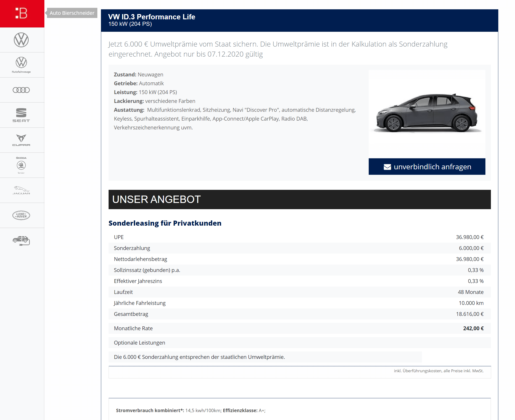Click the VW ID.3 Performance Life heading
This screenshot has height=420, width=515.
tap(152, 17)
